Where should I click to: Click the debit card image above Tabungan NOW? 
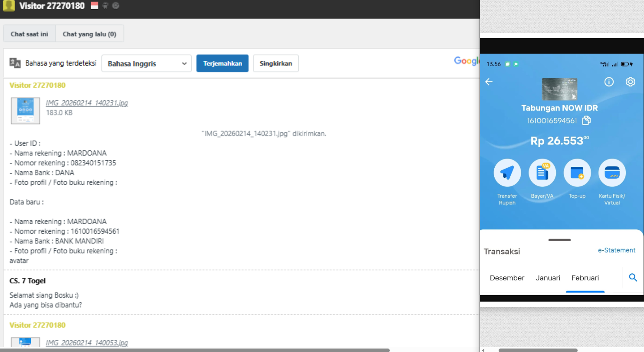[x=560, y=89]
